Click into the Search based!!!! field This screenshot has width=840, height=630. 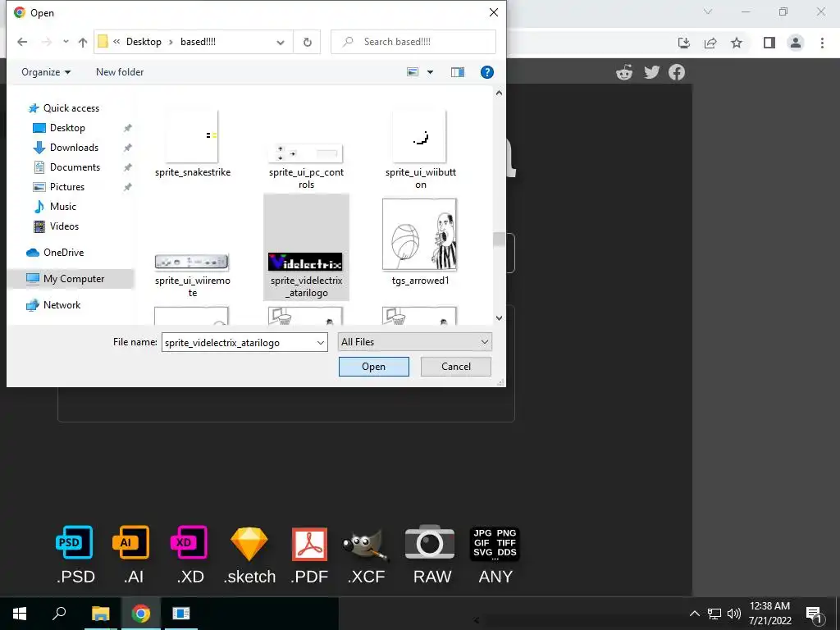(413, 42)
